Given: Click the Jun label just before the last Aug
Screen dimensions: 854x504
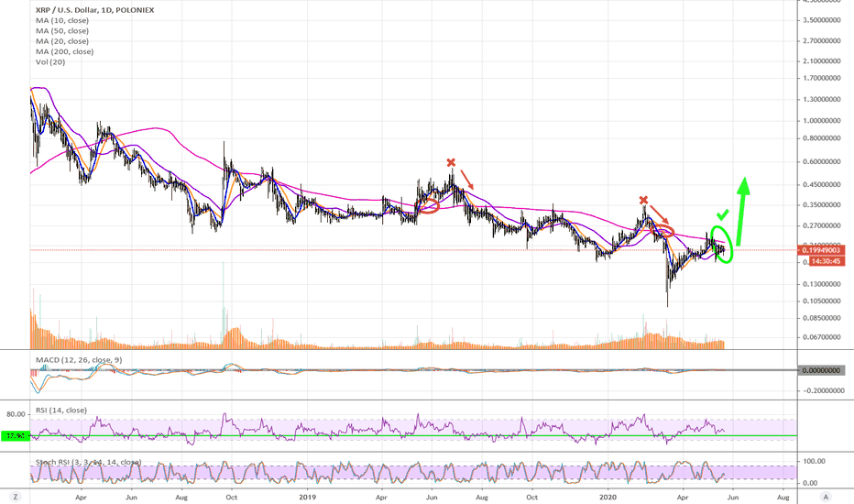Looking at the screenshot, I should click(x=733, y=497).
